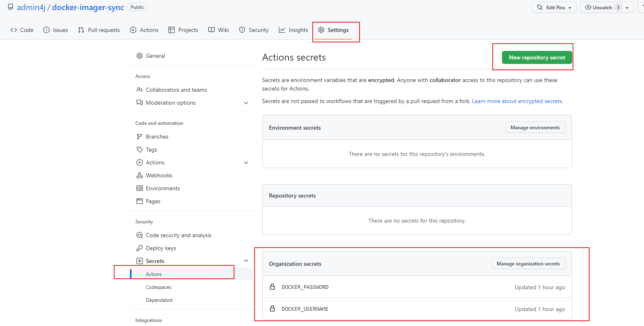Switch to the Code tab

point(22,30)
